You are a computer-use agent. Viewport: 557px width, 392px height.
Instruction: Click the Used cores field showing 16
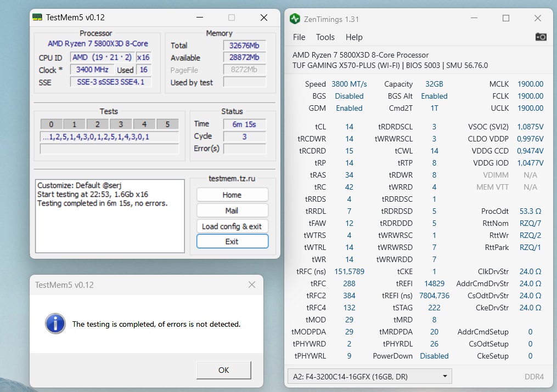click(144, 70)
